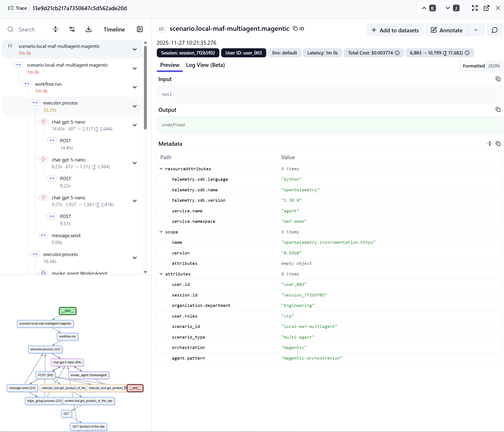Click the Annotate button
Viewport: 504px width, 432px height.
pyautogui.click(x=447, y=30)
